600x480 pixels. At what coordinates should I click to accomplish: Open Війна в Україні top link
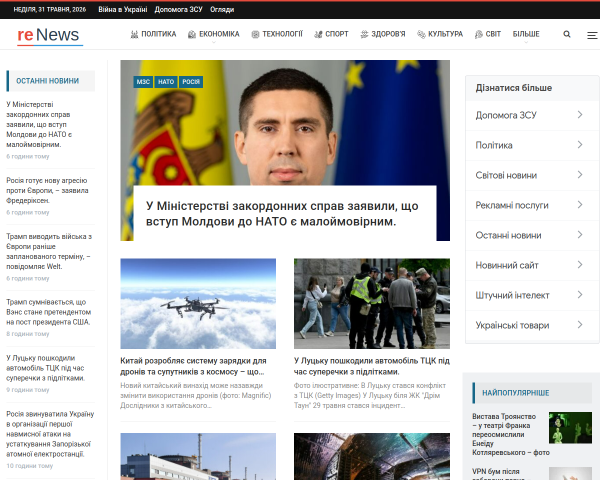click(122, 10)
